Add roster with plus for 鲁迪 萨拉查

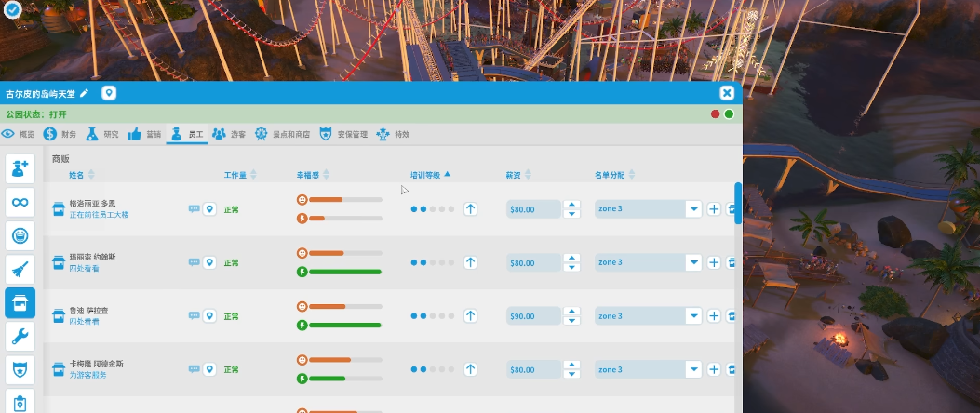click(714, 316)
